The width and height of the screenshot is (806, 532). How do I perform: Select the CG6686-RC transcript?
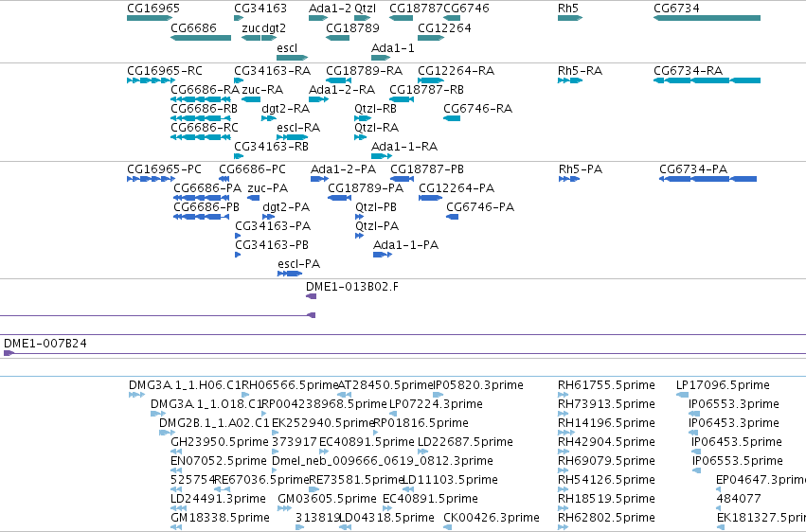click(201, 137)
